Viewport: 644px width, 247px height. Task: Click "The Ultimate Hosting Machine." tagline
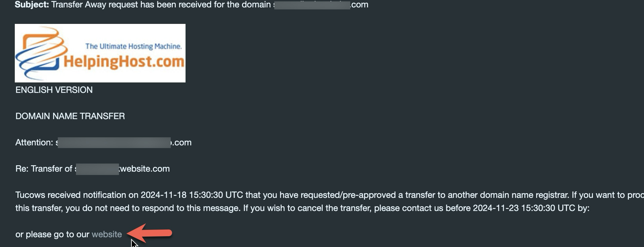(x=133, y=46)
